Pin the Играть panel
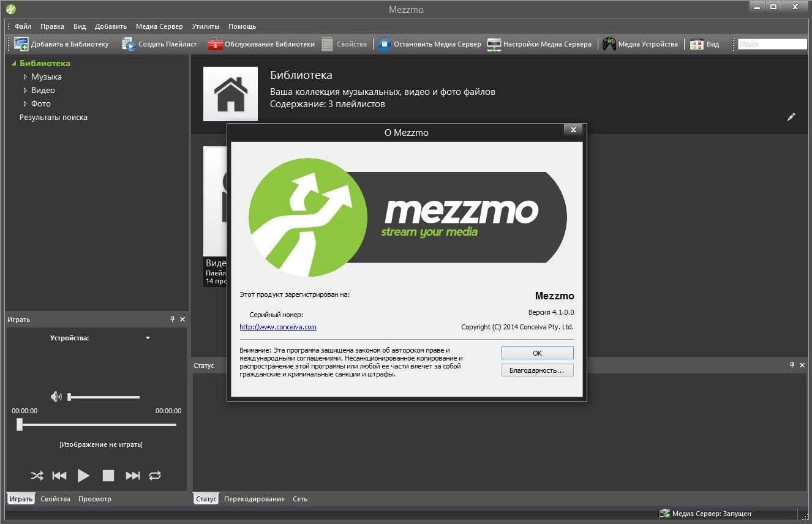Viewport: 812px width, 524px height. (173, 319)
